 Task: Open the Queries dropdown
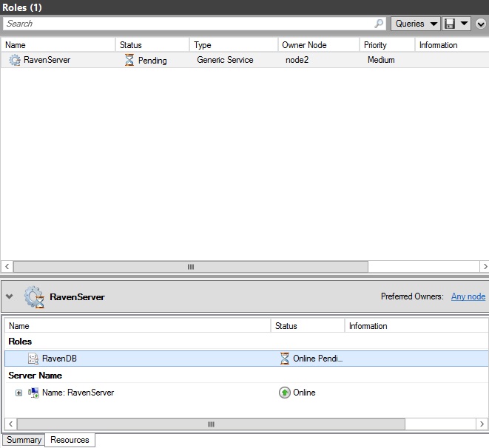416,24
